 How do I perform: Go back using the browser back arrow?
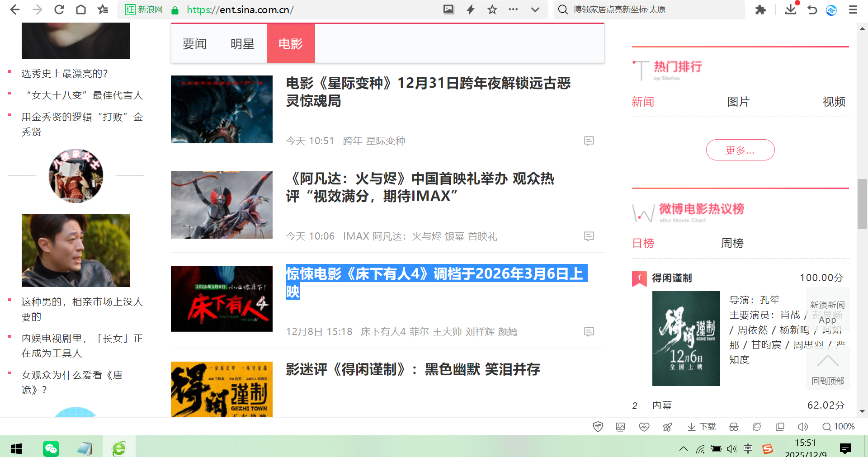click(14, 9)
